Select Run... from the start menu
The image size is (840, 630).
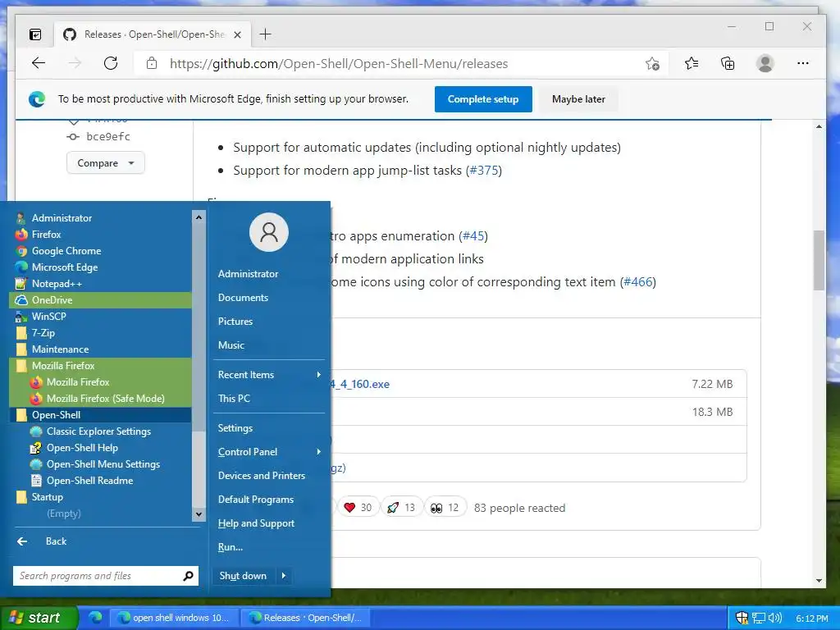(269, 547)
